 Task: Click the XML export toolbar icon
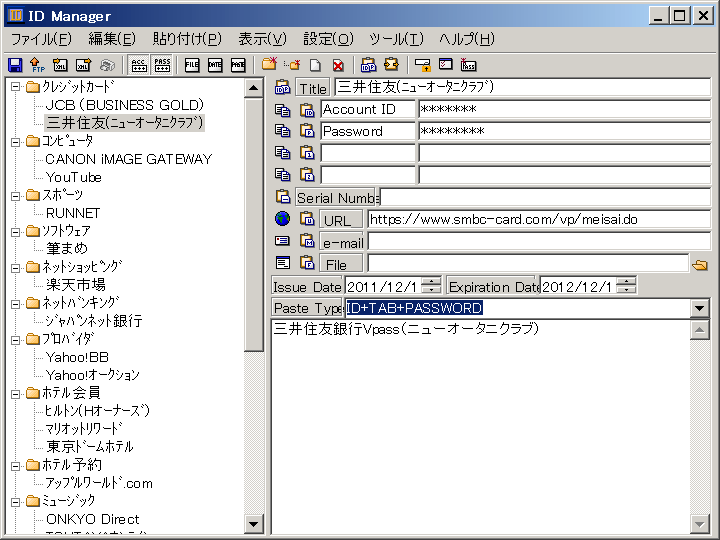coord(84,65)
